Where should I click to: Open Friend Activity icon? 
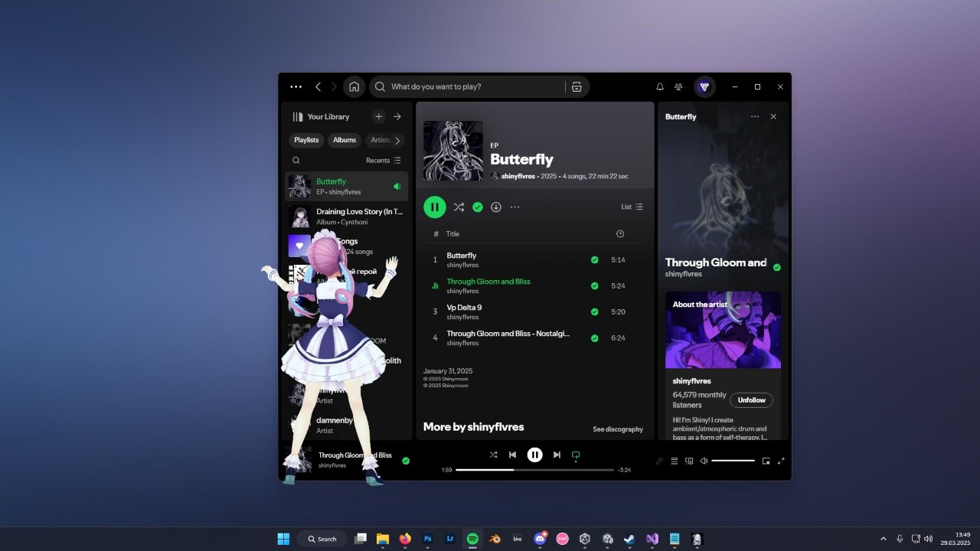tap(678, 87)
